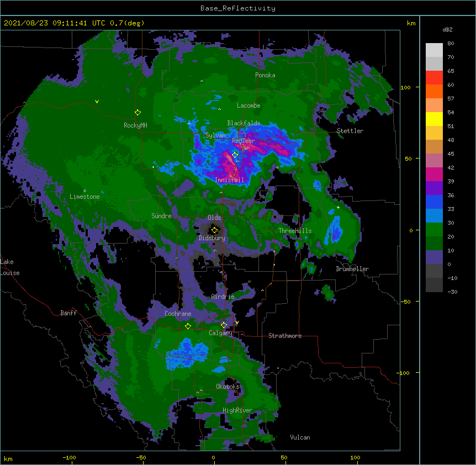The width and height of the screenshot is (476, 465).
Task: Click the Sundre town label
Action: tap(161, 216)
